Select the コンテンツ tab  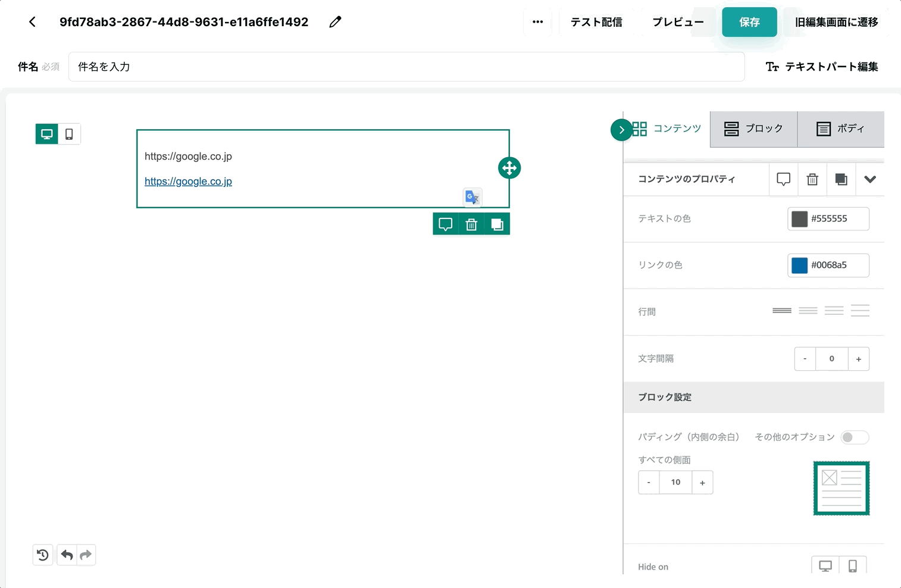pyautogui.click(x=667, y=129)
